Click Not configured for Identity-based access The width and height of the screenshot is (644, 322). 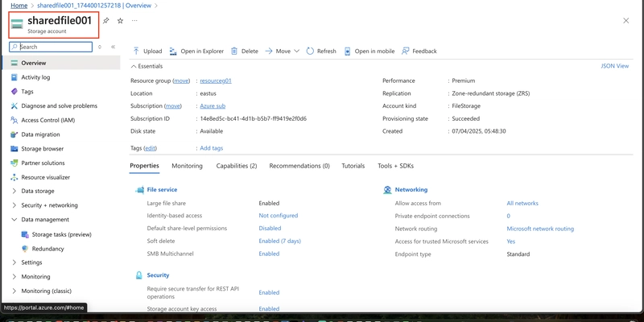point(278,216)
